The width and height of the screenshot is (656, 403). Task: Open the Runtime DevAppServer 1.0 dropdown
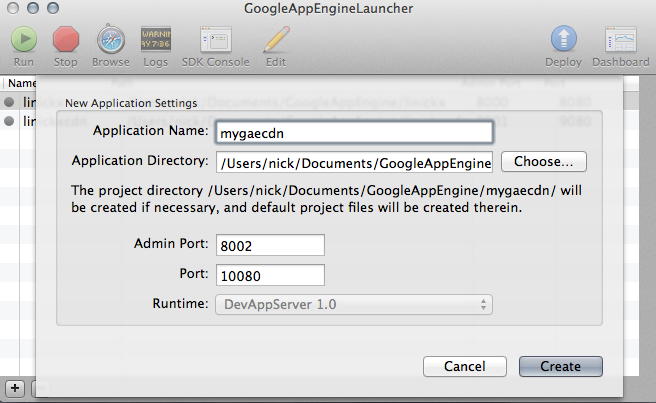pyautogui.click(x=354, y=304)
